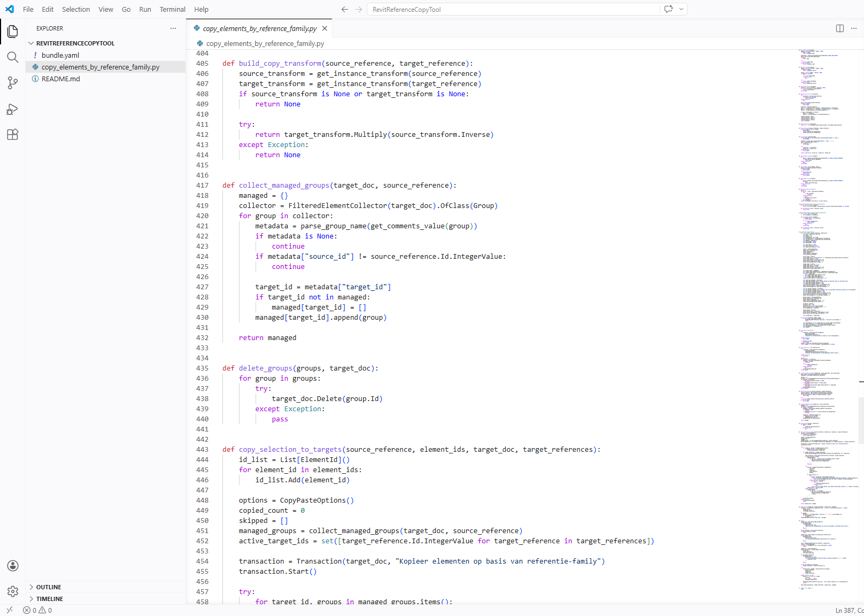Show errors and warnings in status bar
The height and width of the screenshot is (616, 864).
coord(37,610)
